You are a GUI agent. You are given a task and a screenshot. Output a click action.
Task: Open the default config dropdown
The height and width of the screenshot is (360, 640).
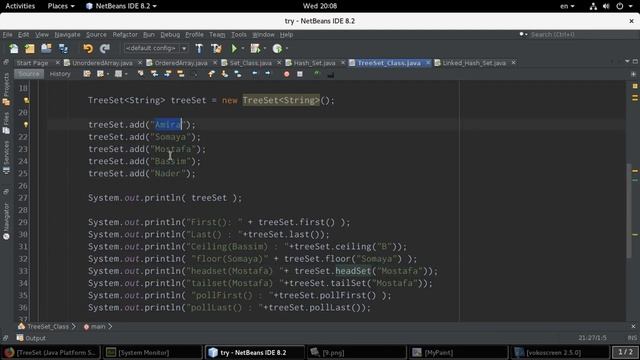(x=184, y=49)
